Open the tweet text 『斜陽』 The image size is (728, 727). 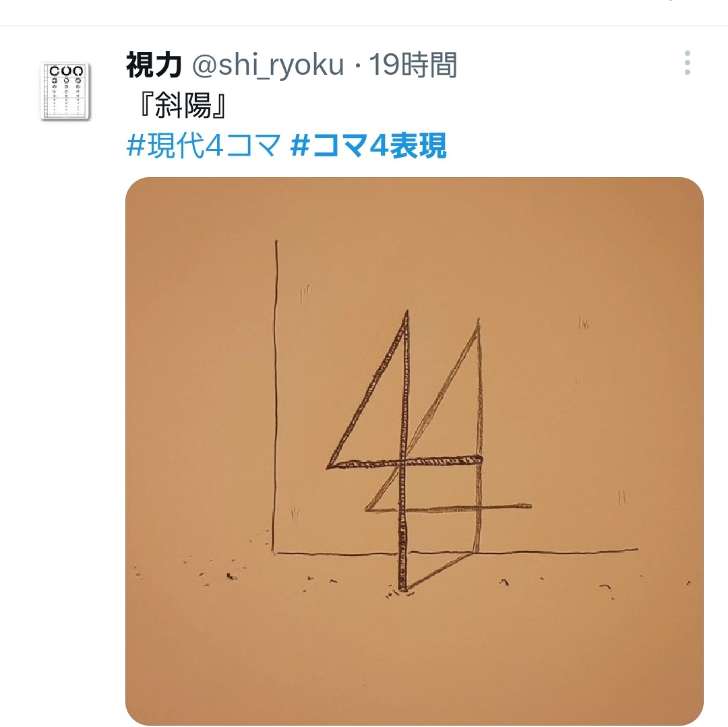pyautogui.click(x=183, y=105)
